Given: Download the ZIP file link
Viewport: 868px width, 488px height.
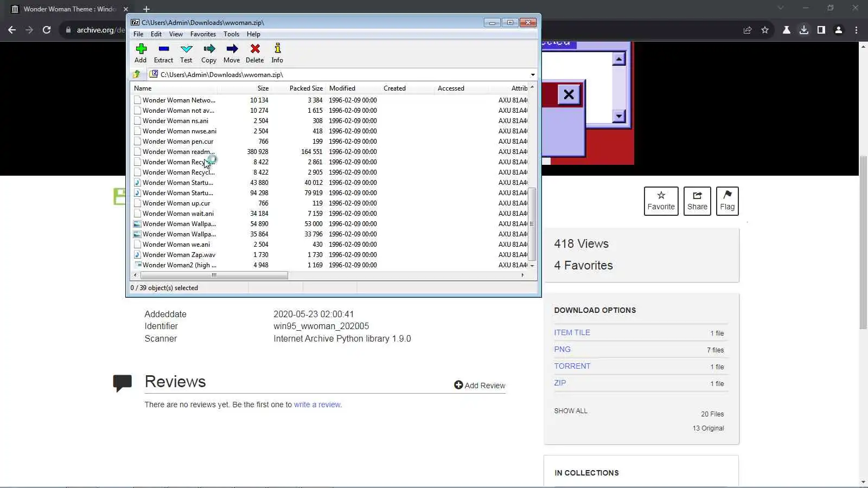Looking at the screenshot, I should pos(560,383).
